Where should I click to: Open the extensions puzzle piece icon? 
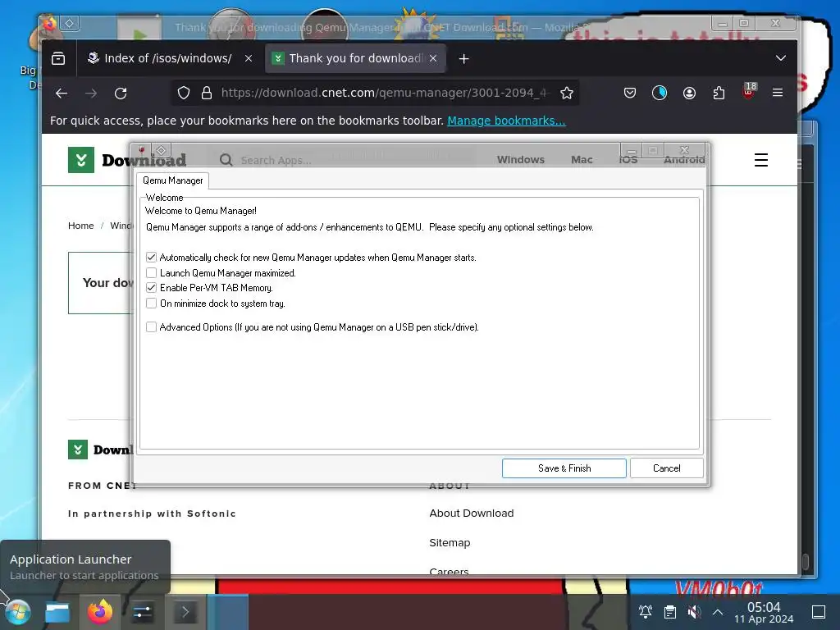[719, 94]
